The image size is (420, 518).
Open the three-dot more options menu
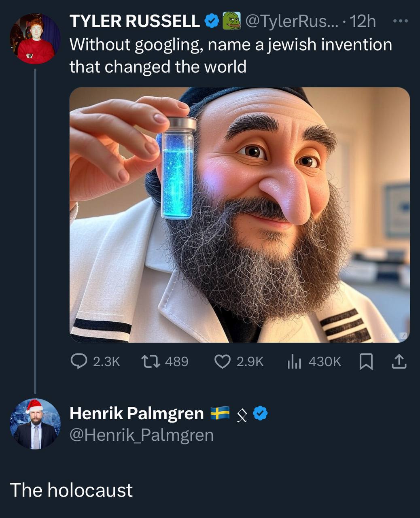[401, 21]
